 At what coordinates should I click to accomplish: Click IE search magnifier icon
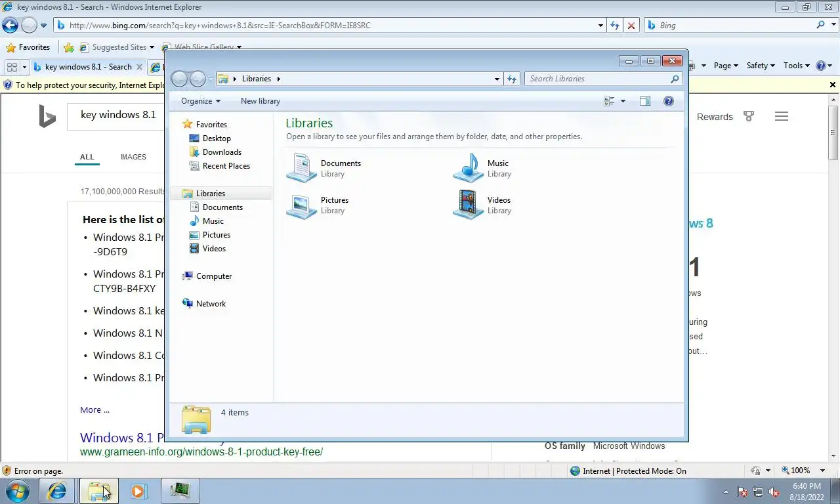point(820,25)
